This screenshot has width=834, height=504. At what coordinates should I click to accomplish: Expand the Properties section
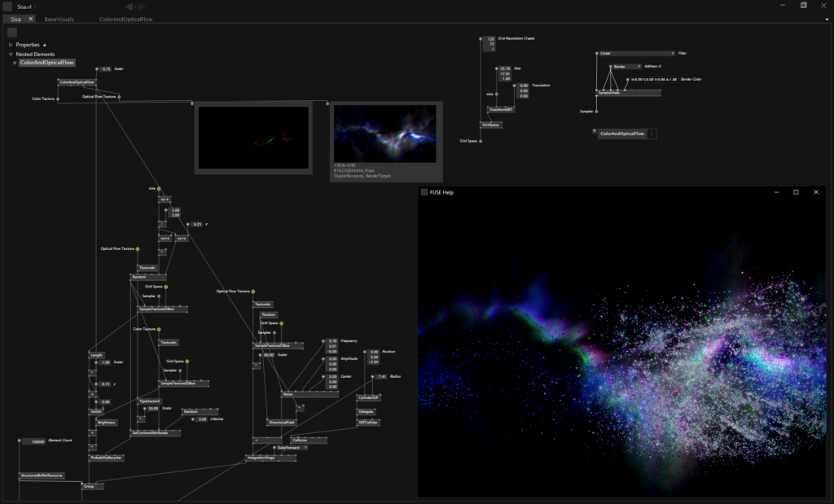[10, 45]
